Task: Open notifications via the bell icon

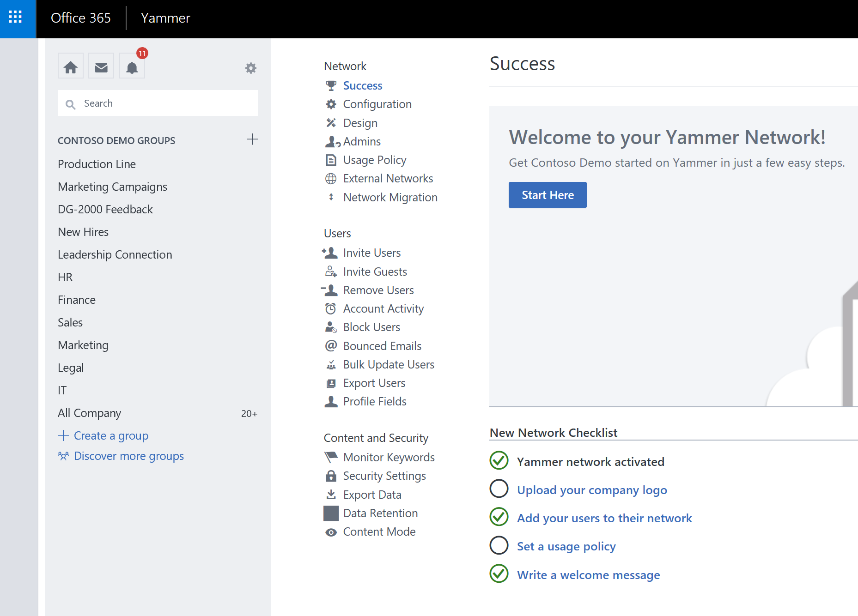Action: (x=132, y=68)
